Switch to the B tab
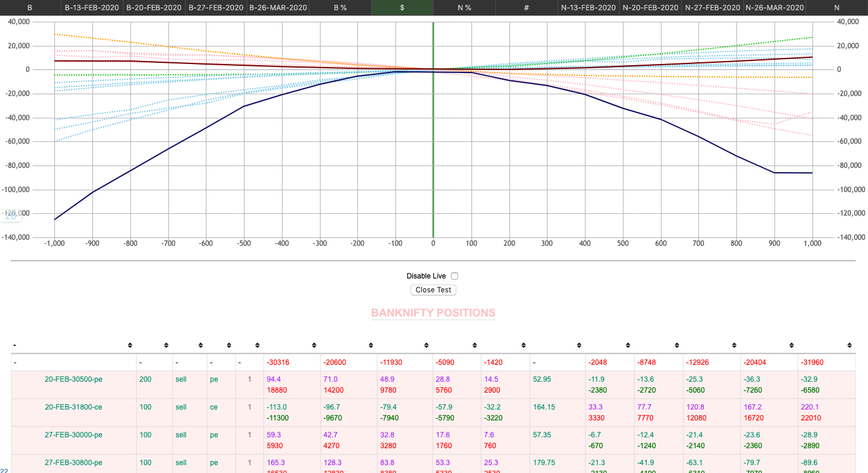The width and height of the screenshot is (868, 473). (30, 8)
